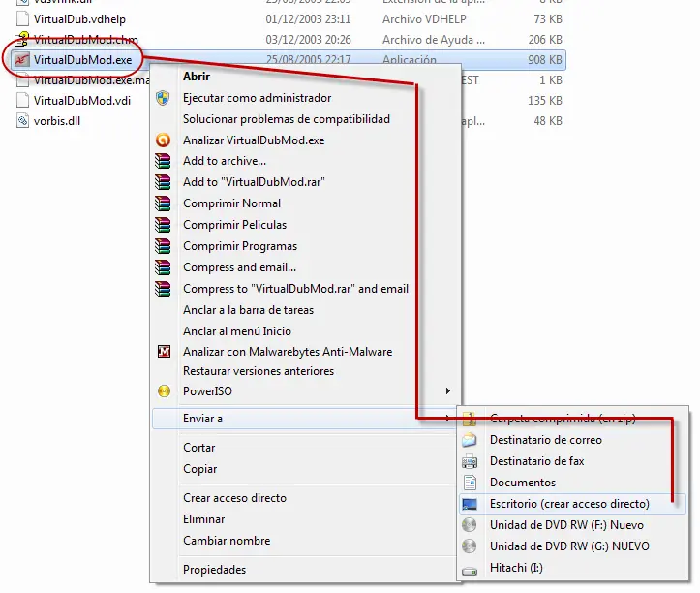Image resolution: width=700 pixels, height=593 pixels.
Task: Click the VirtualDubMod.chm help file icon
Action: click(x=22, y=40)
